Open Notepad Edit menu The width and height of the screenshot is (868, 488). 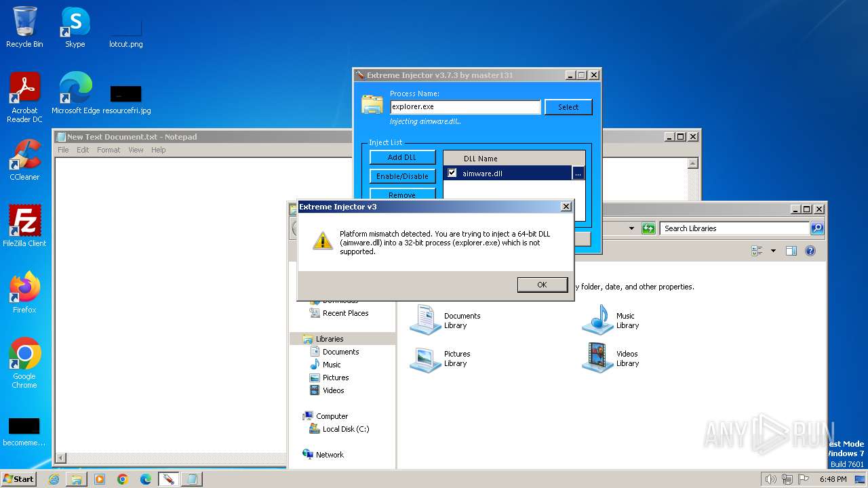coord(83,150)
